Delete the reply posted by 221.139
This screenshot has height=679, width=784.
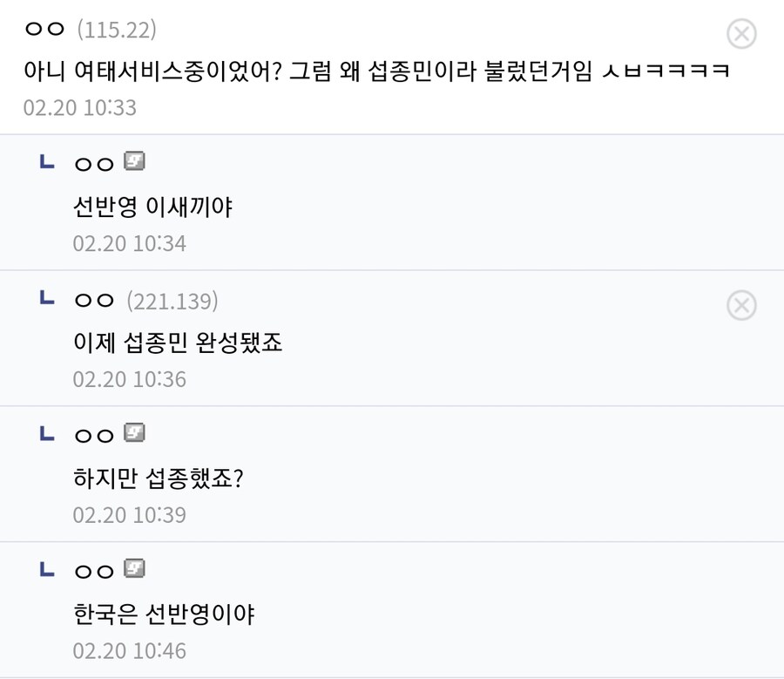tap(741, 305)
